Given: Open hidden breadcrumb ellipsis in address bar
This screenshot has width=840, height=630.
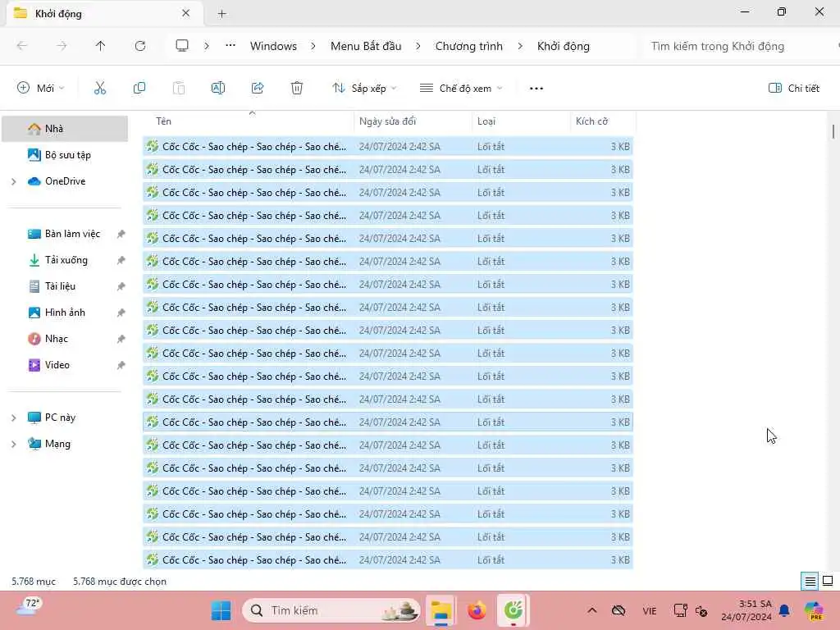Looking at the screenshot, I should 231,46.
